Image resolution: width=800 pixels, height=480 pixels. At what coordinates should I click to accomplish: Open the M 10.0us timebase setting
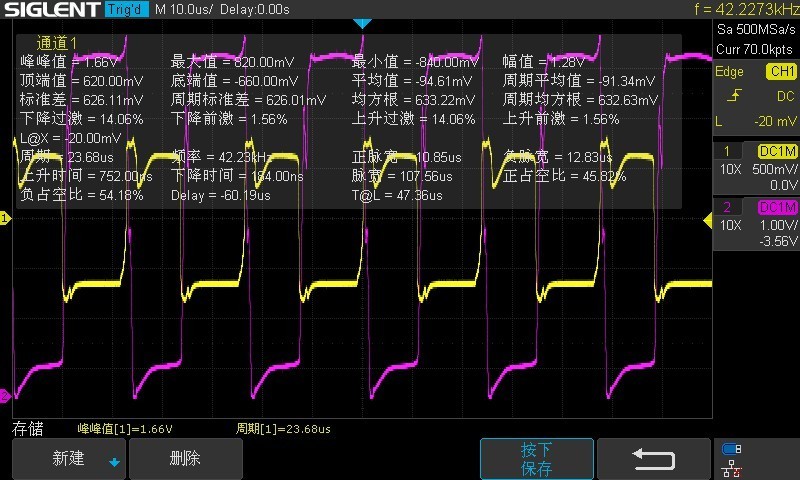188,10
